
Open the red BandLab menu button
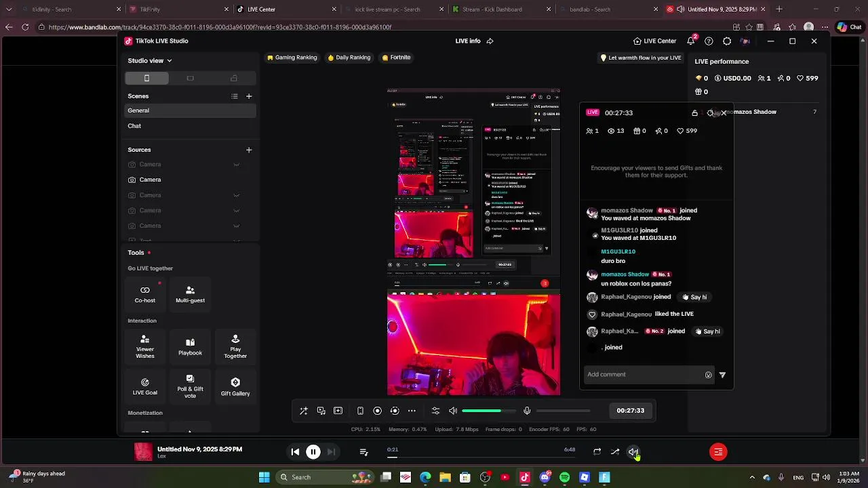[x=718, y=452]
